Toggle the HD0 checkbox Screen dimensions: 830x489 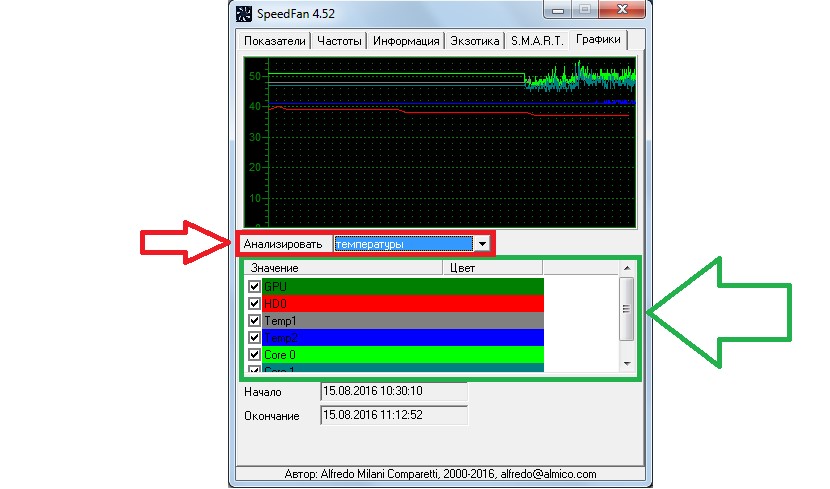(x=254, y=303)
